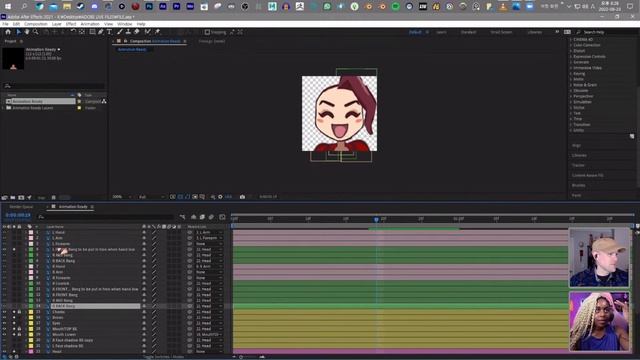
Task: Select the Clone Stamp tool
Action: click(128, 32)
